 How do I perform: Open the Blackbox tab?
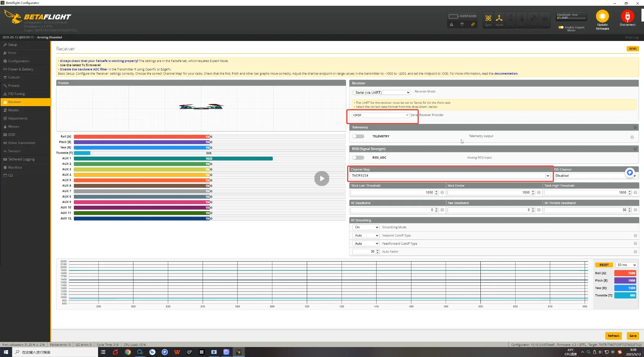coord(25,167)
